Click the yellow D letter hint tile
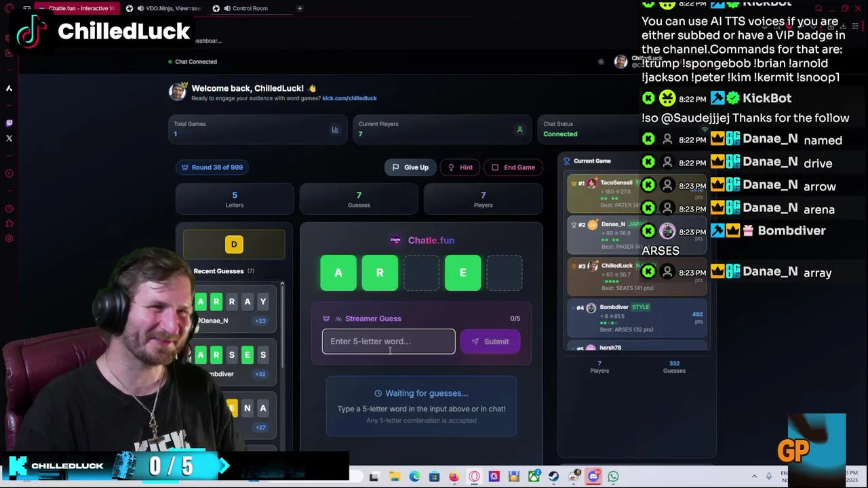The height and width of the screenshot is (488, 868). (x=234, y=245)
